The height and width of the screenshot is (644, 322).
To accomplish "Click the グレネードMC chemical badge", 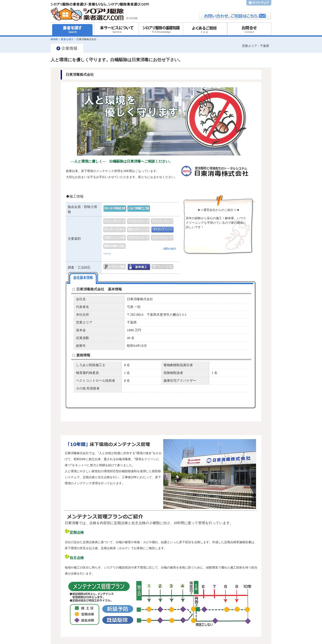I will coord(114,229).
